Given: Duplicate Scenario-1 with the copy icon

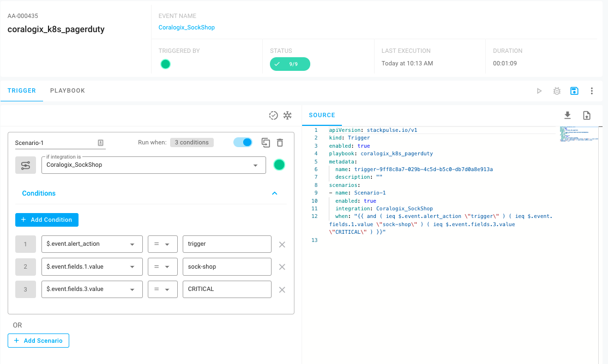Looking at the screenshot, I should pos(266,143).
